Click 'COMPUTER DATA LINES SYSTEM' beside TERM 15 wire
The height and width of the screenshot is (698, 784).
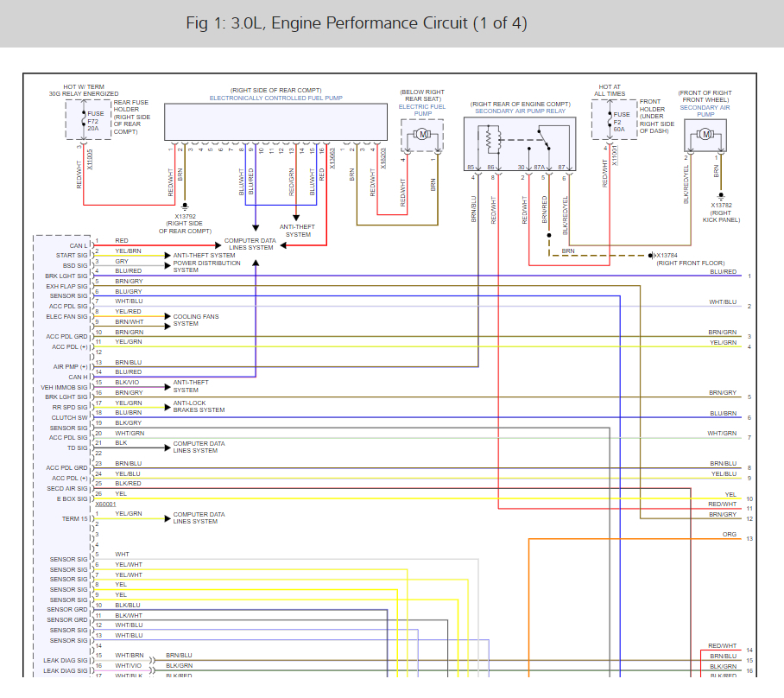[x=199, y=517]
